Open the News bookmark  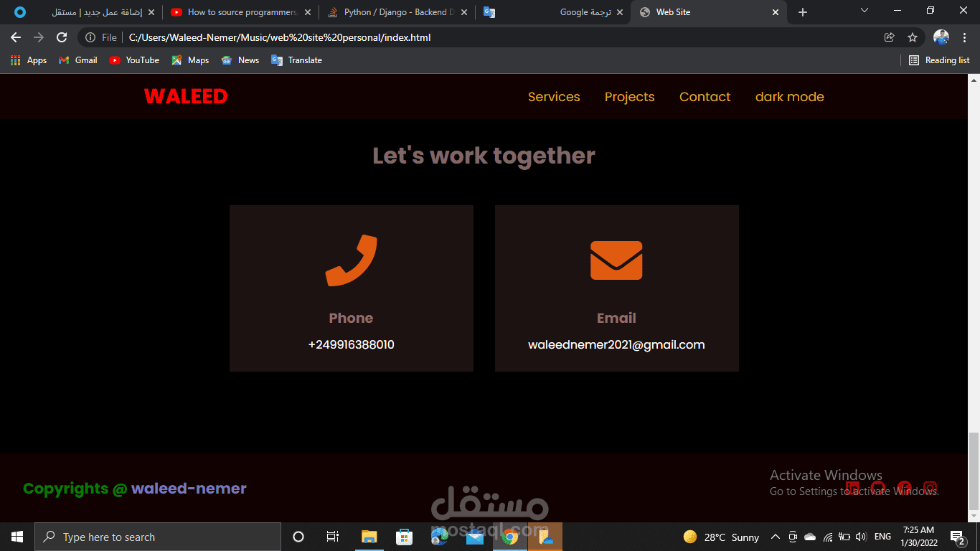click(x=240, y=60)
